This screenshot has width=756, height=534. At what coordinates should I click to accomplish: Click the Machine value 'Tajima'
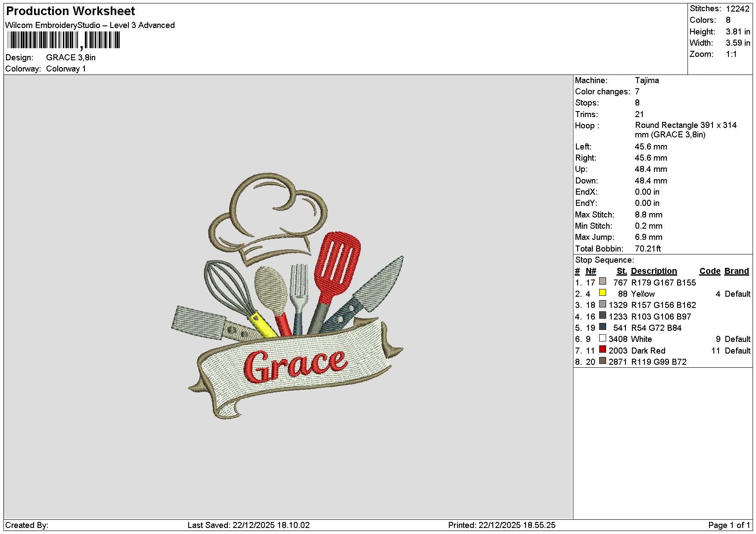click(x=647, y=81)
